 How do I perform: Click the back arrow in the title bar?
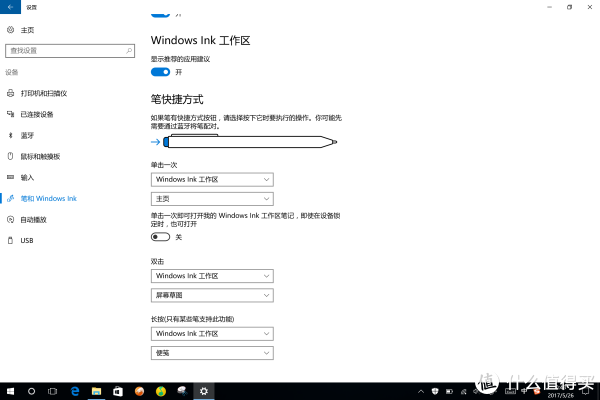coord(10,7)
